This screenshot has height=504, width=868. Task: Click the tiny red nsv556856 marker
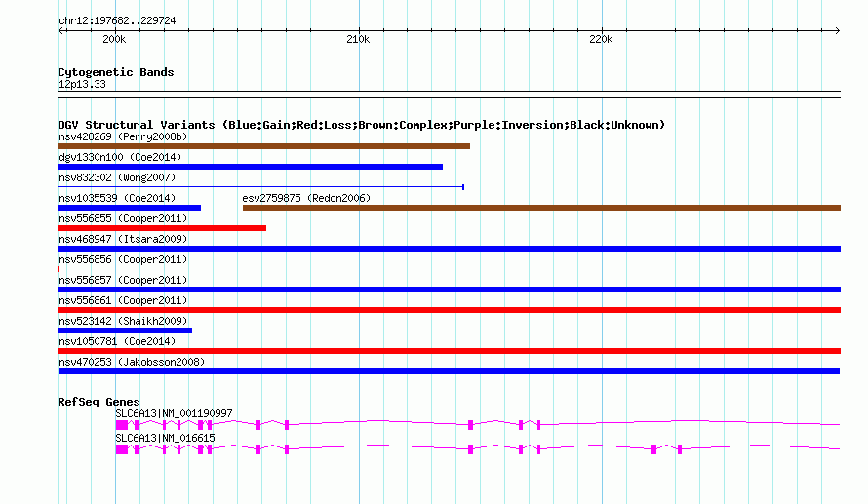click(x=59, y=269)
